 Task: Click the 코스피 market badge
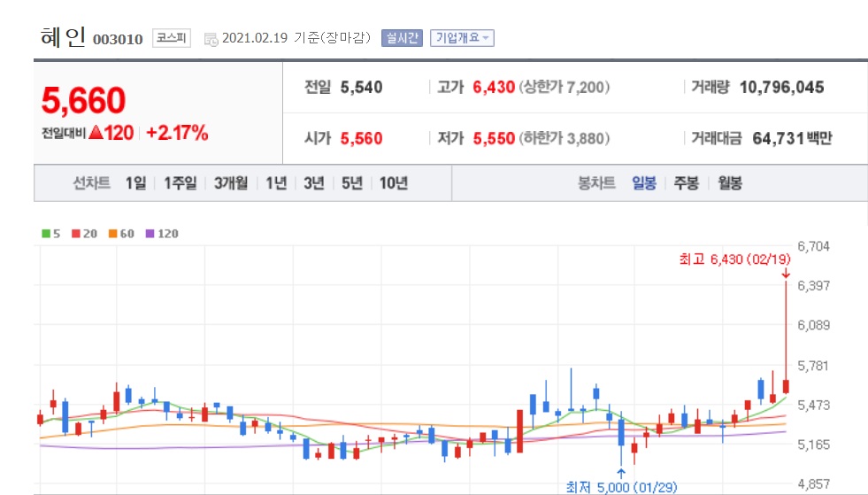[172, 38]
